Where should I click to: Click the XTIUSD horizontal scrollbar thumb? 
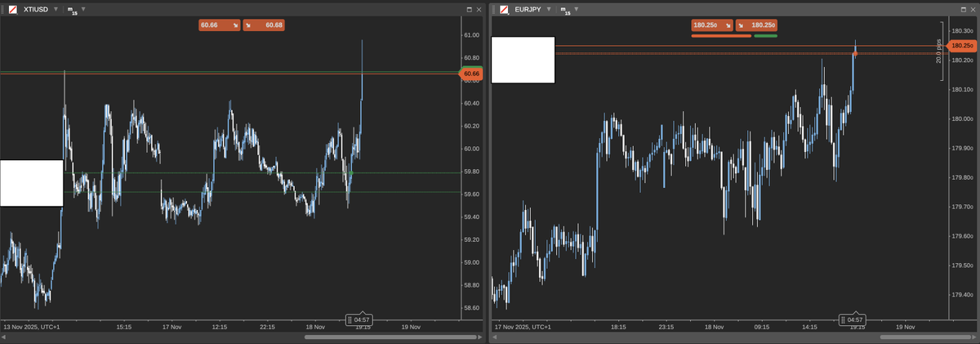click(x=390, y=337)
